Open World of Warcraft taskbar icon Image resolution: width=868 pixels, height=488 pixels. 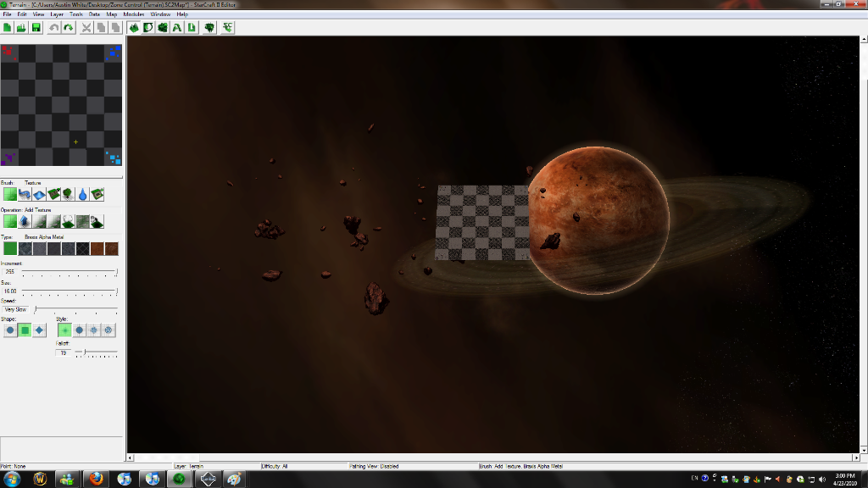40,480
